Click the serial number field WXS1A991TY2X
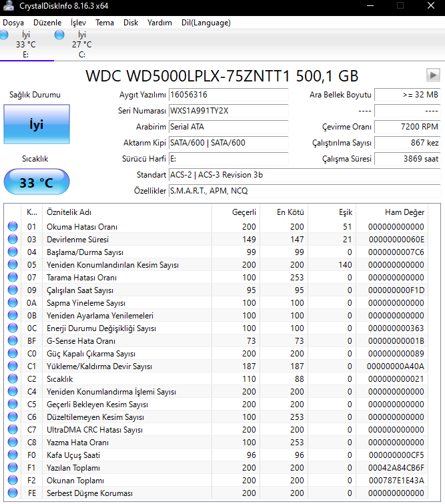This screenshot has height=504, width=445. click(x=228, y=111)
